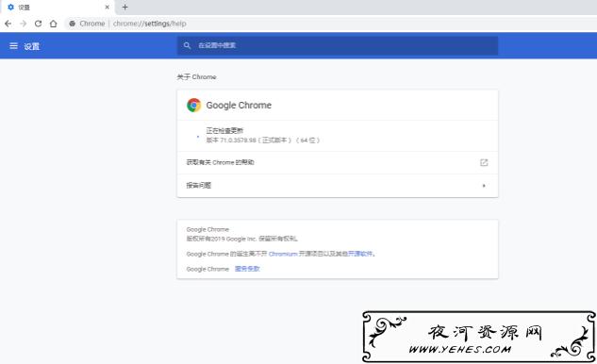The width and height of the screenshot is (597, 364).
Task: Click the browser back arrow
Action: [8, 24]
